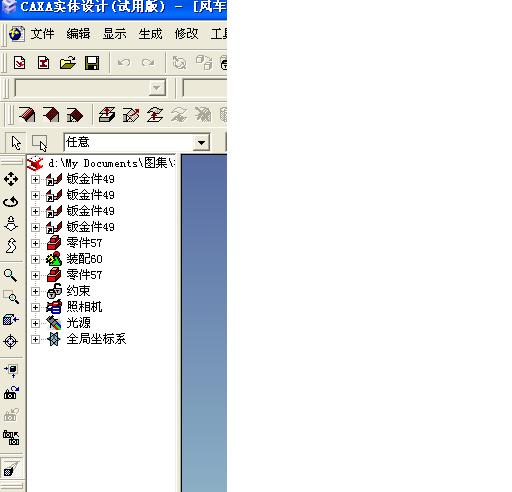Click the globe icon beside the 文件 menu

tap(16, 34)
